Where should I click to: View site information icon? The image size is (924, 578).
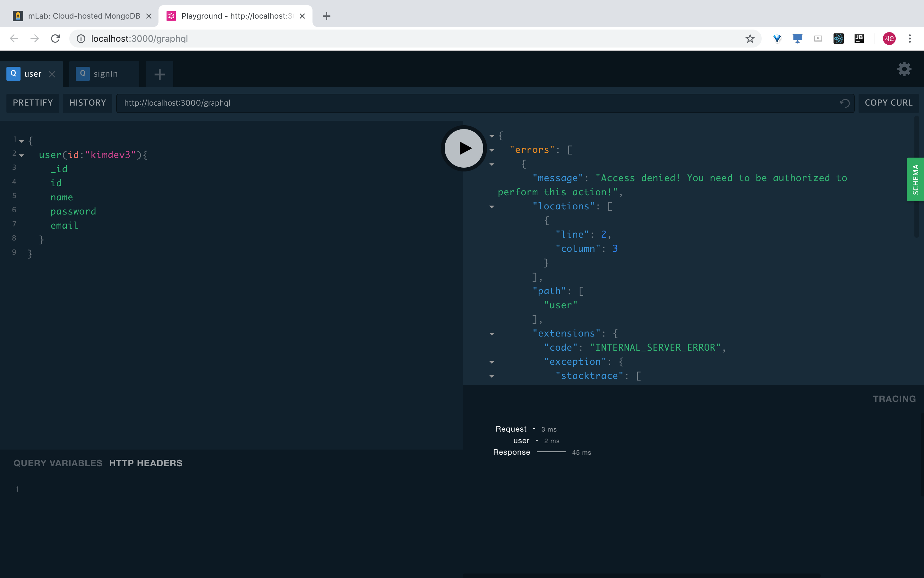(81, 39)
